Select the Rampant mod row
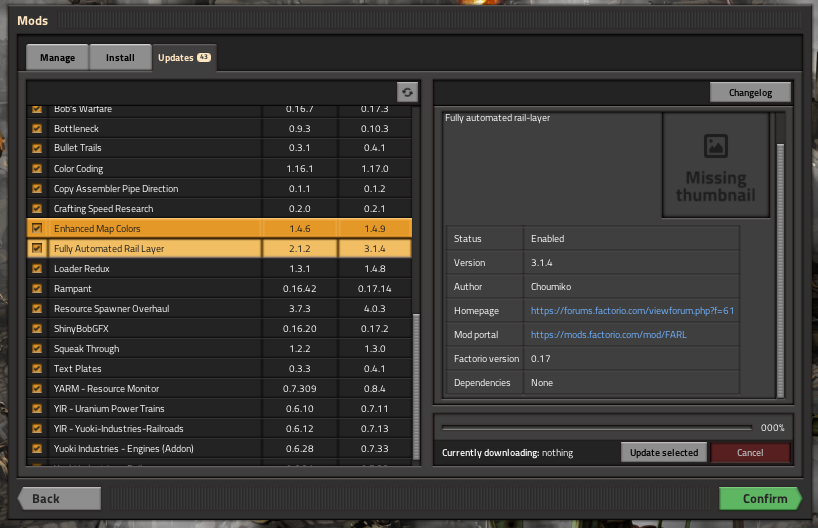818x528 pixels. 219,288
